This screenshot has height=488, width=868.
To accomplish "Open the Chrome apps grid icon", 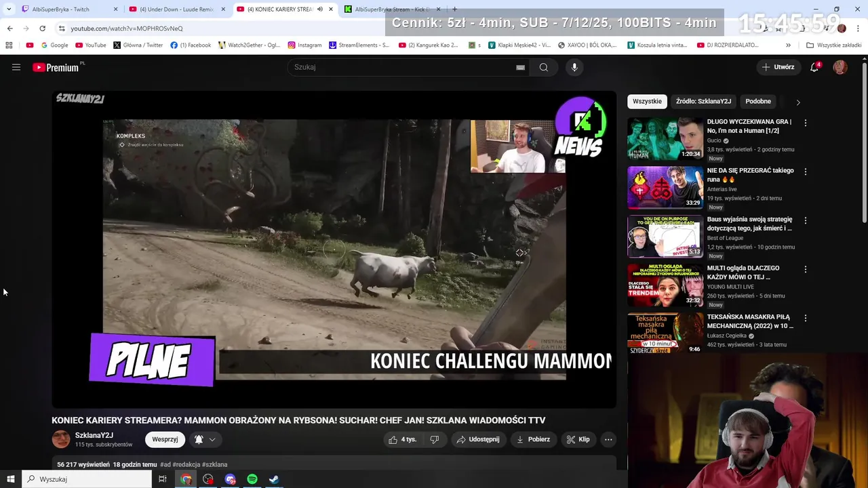I will [x=9, y=45].
